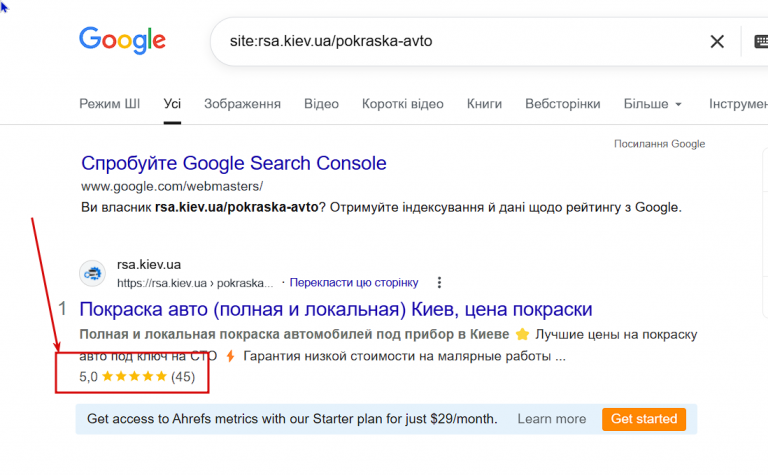Open the on-screen keyboard icon
The width and height of the screenshot is (768, 475).
tap(761, 42)
